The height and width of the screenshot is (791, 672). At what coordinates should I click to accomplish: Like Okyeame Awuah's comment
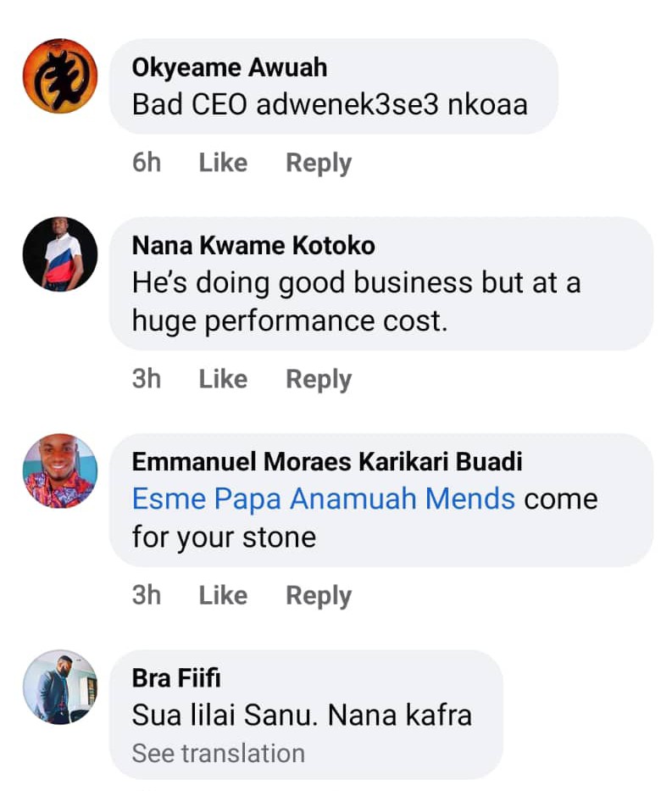tap(223, 163)
